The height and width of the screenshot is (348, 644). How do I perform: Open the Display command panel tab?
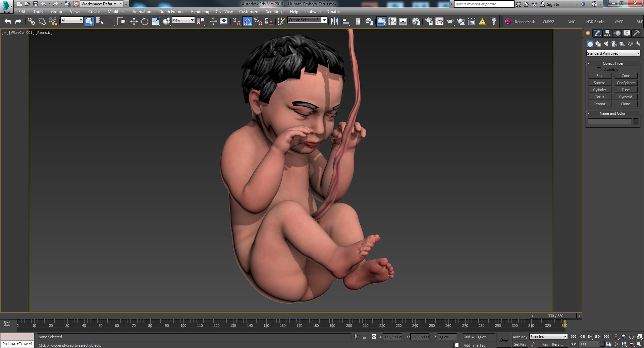(627, 33)
